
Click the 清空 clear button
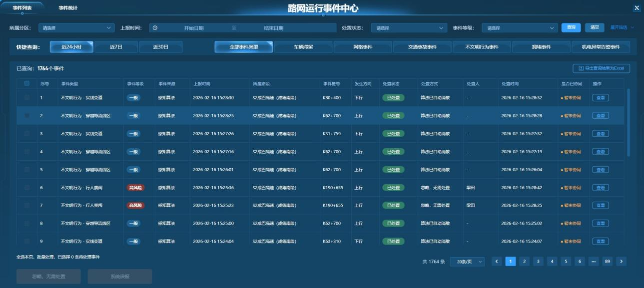click(x=595, y=27)
